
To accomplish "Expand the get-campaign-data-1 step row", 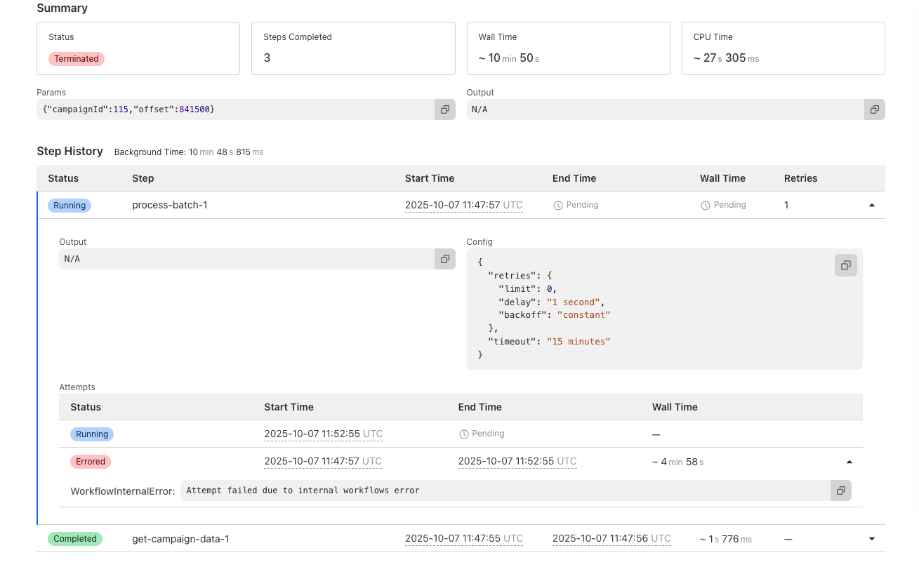I will [x=872, y=539].
